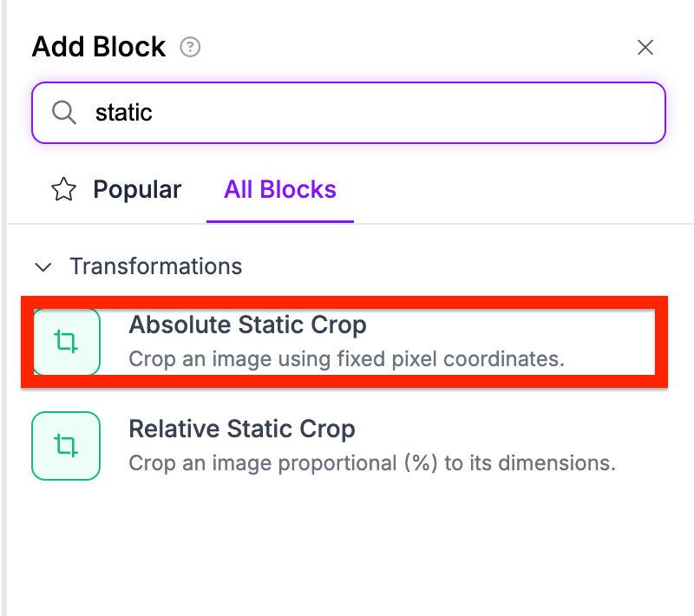The image size is (694, 616).
Task: Click the divider line under the tabs
Action: (520, 224)
